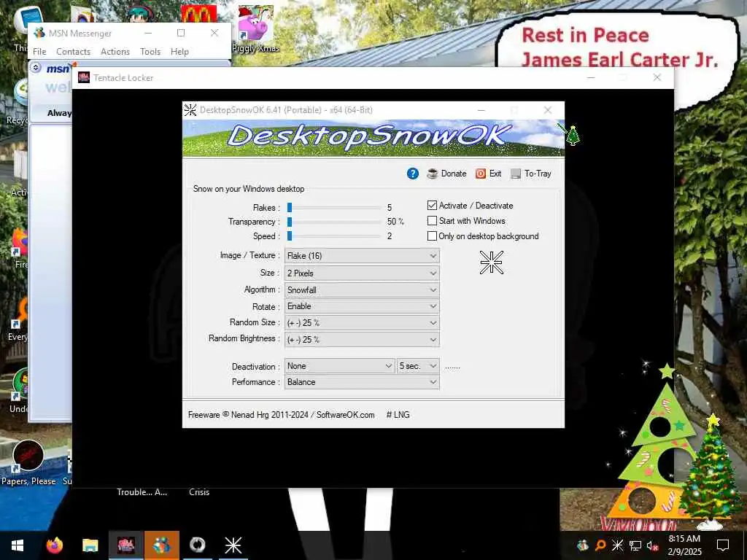Image resolution: width=747 pixels, height=560 pixels.
Task: Open File Explorer from the taskbar
Action: pyautogui.click(x=90, y=545)
